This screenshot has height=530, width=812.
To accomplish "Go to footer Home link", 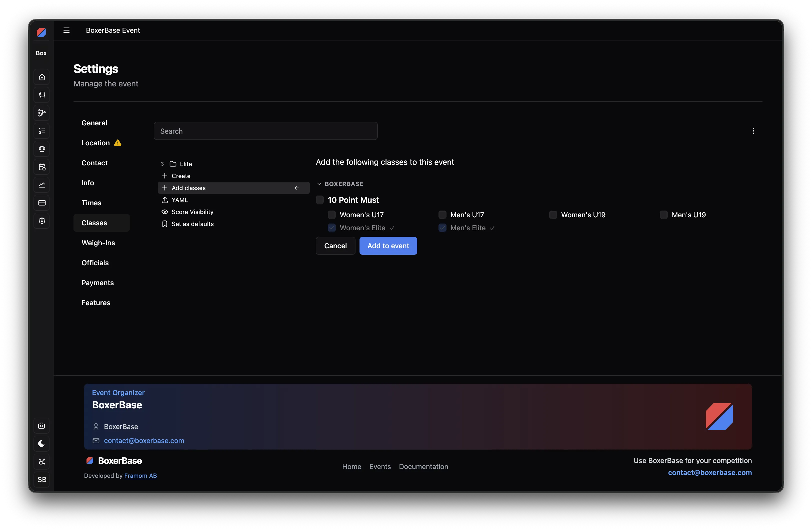I will [x=351, y=467].
